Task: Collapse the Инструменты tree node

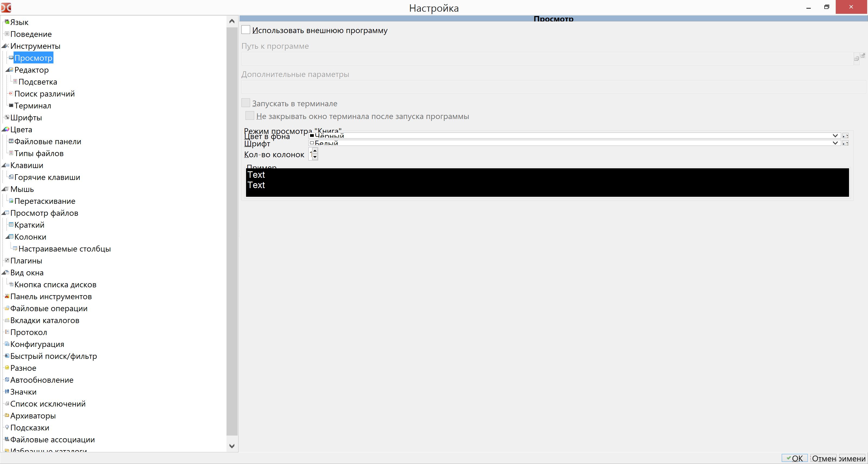Action: click(x=4, y=46)
